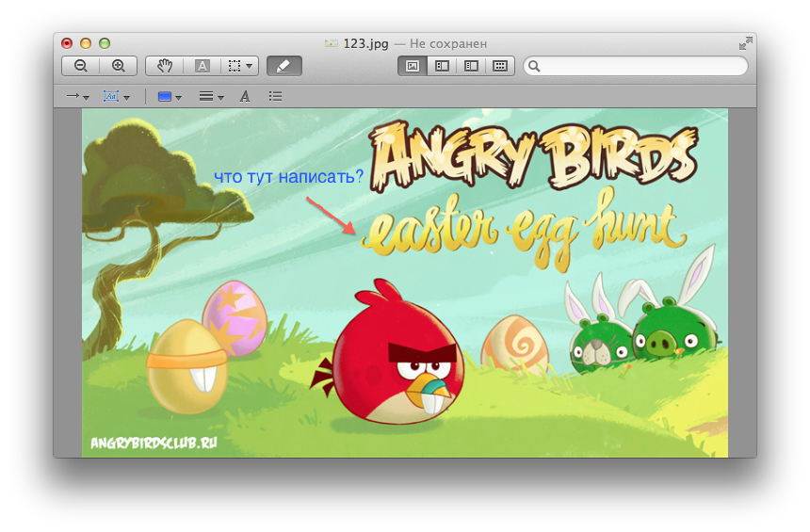This screenshot has height=532, width=810.
Task: Click the 123.jpg file proxy icon
Action: coord(332,43)
